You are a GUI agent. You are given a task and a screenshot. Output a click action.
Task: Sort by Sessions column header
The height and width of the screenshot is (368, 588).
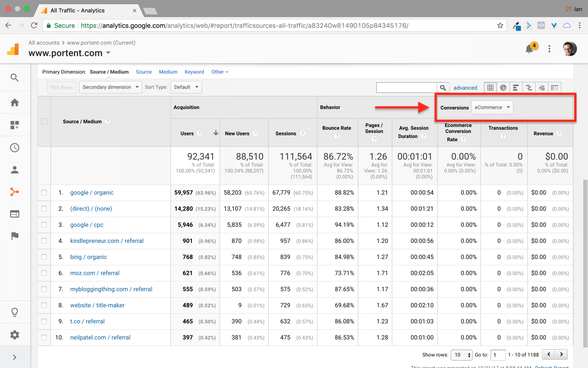point(286,133)
